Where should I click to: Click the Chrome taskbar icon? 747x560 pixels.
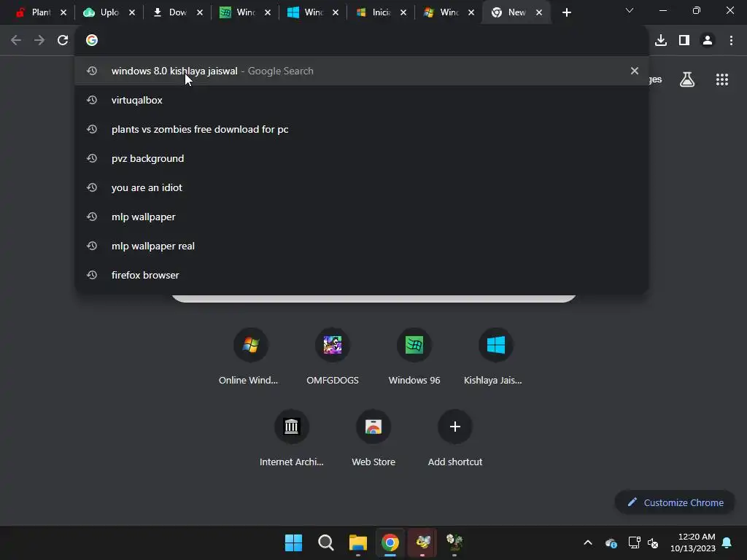tap(390, 542)
